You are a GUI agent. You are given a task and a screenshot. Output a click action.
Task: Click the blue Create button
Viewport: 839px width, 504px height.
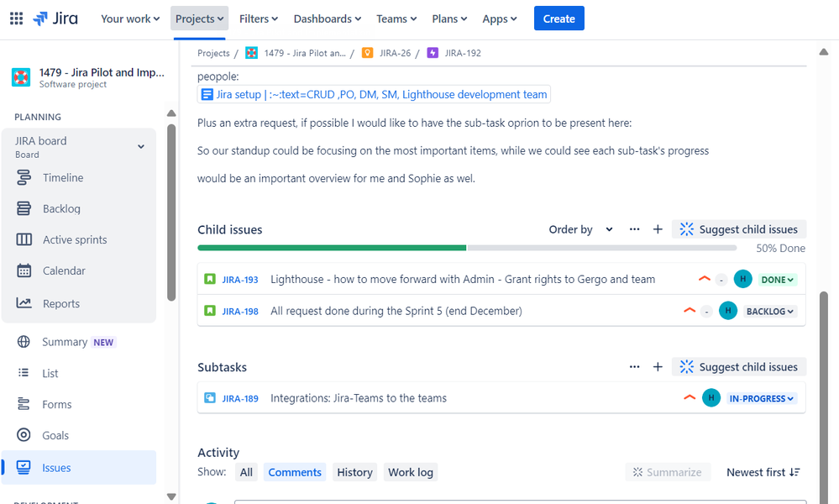click(559, 18)
